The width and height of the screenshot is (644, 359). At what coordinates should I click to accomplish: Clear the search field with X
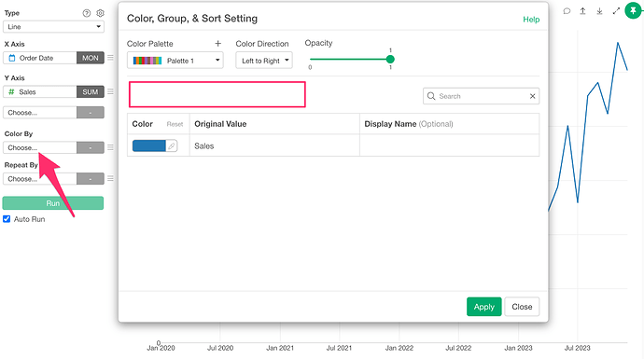point(532,96)
